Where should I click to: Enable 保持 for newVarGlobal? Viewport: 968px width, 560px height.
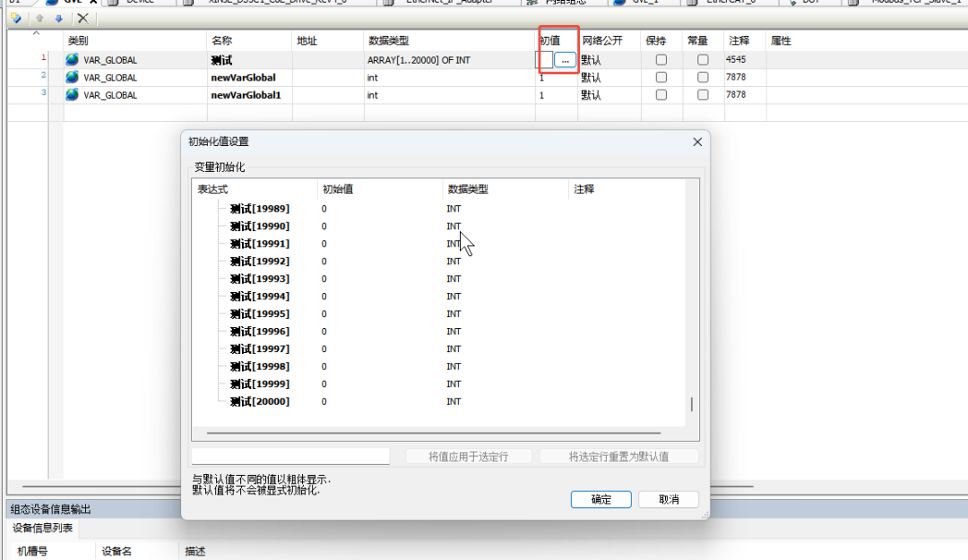coord(661,77)
